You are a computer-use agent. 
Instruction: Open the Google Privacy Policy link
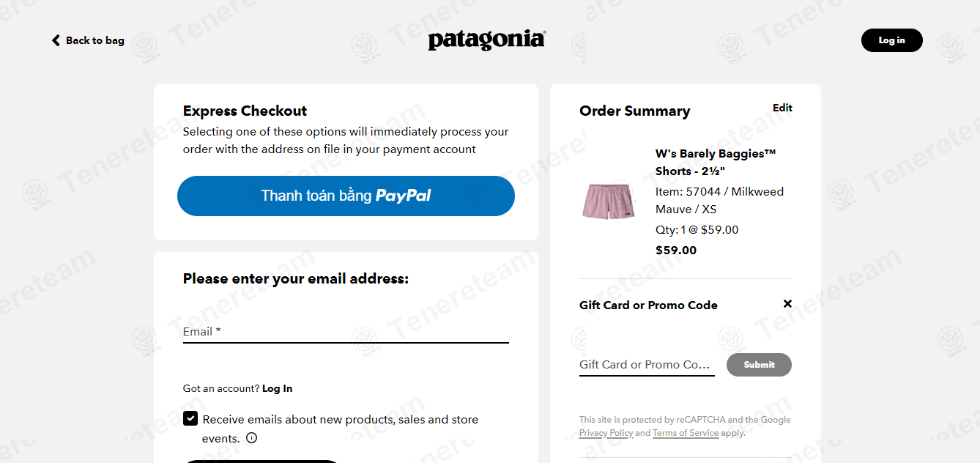606,433
